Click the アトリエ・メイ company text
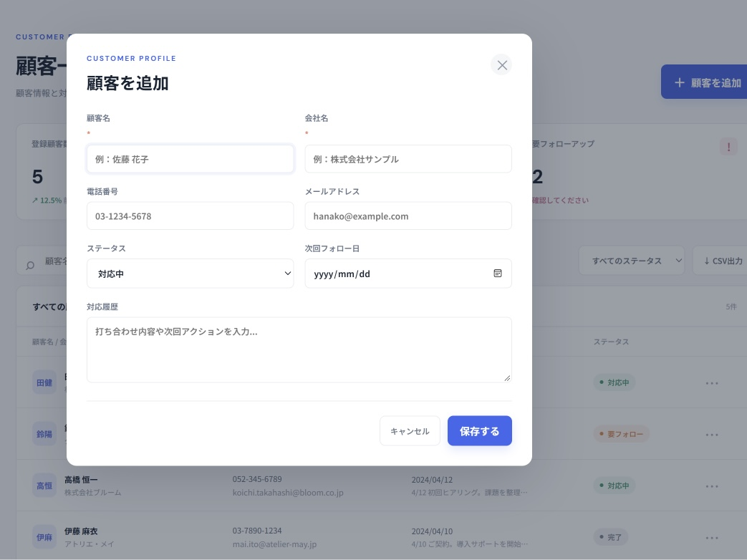The width and height of the screenshot is (747, 560). pos(89,544)
